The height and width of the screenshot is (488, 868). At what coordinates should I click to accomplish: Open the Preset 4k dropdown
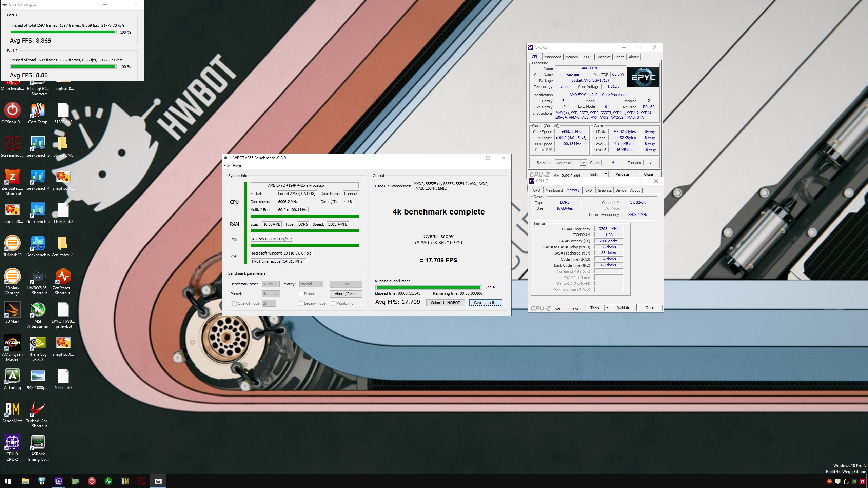(271, 294)
